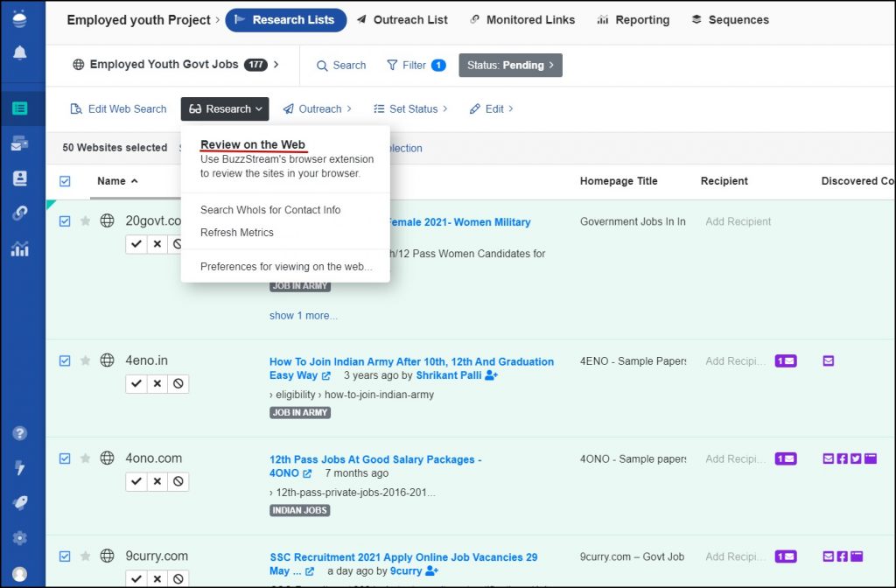Open the help question mark icon
This screenshot has height=588, width=896.
tap(19, 433)
